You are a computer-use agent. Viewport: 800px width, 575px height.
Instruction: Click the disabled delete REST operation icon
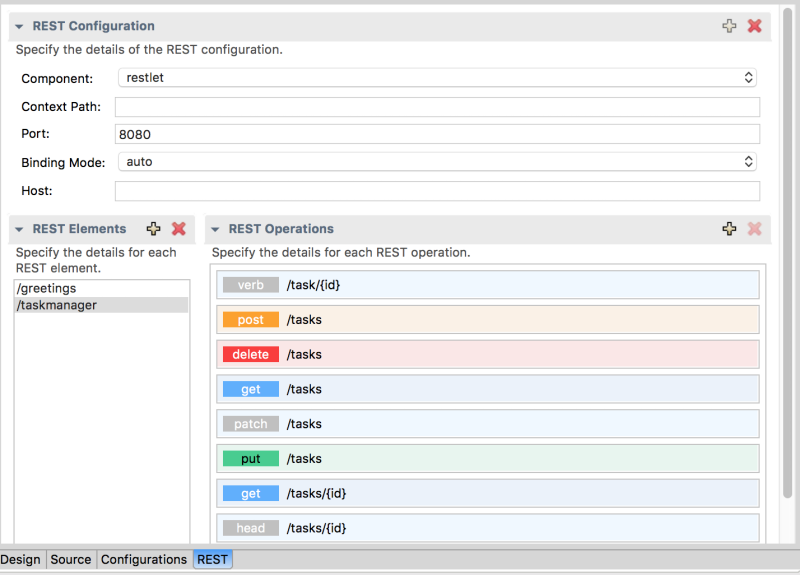[755, 229]
